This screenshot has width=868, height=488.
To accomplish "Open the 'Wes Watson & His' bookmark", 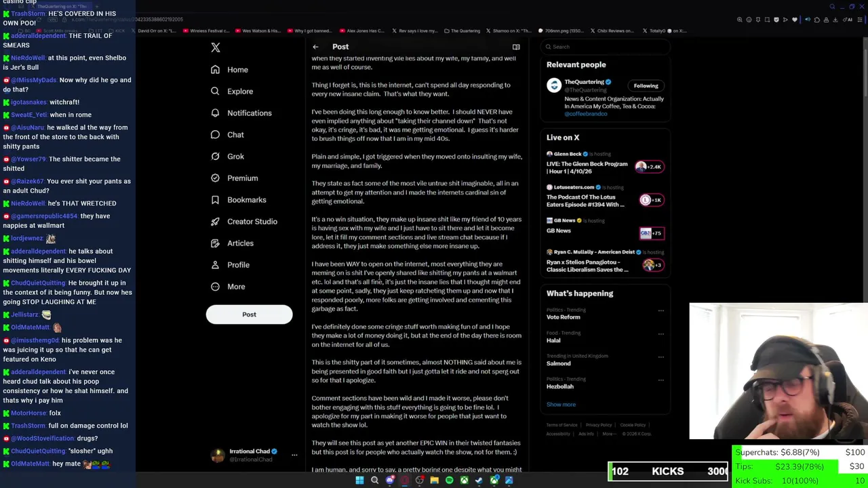I will (x=257, y=30).
